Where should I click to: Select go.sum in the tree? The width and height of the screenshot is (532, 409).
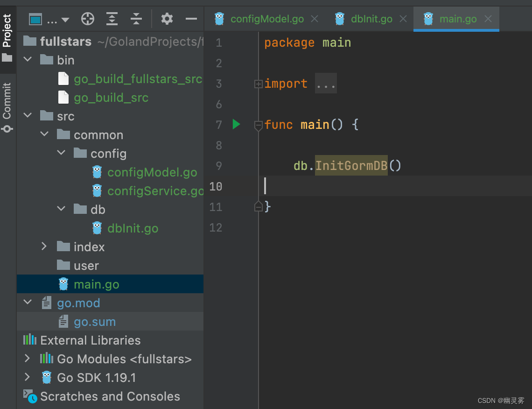point(110,321)
